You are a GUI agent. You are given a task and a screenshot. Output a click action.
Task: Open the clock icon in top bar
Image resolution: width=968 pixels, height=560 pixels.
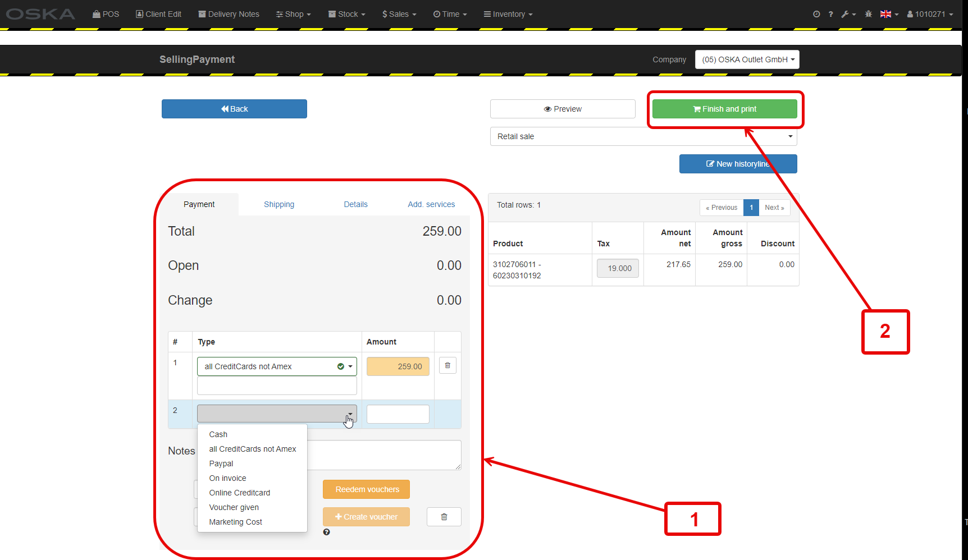click(816, 14)
